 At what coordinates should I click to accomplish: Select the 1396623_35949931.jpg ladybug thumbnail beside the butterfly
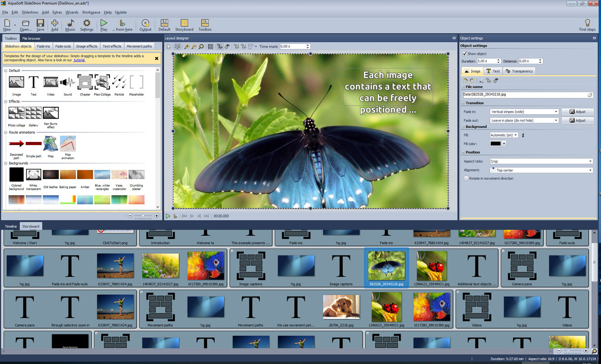point(432,266)
